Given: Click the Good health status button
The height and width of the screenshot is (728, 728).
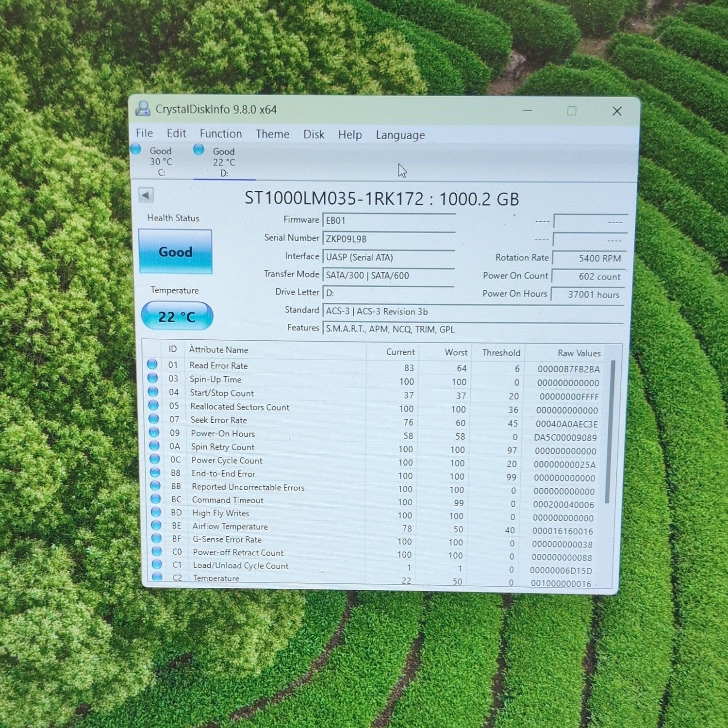Looking at the screenshot, I should point(175,251).
